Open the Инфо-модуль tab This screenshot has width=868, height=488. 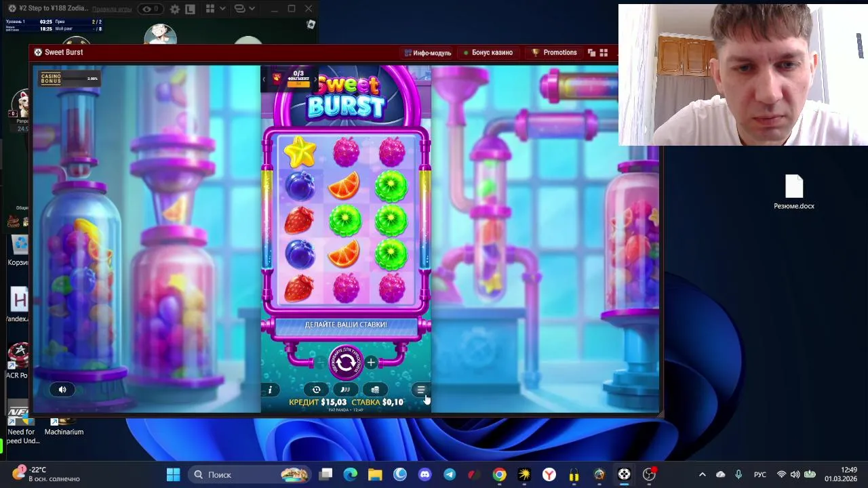click(x=428, y=53)
